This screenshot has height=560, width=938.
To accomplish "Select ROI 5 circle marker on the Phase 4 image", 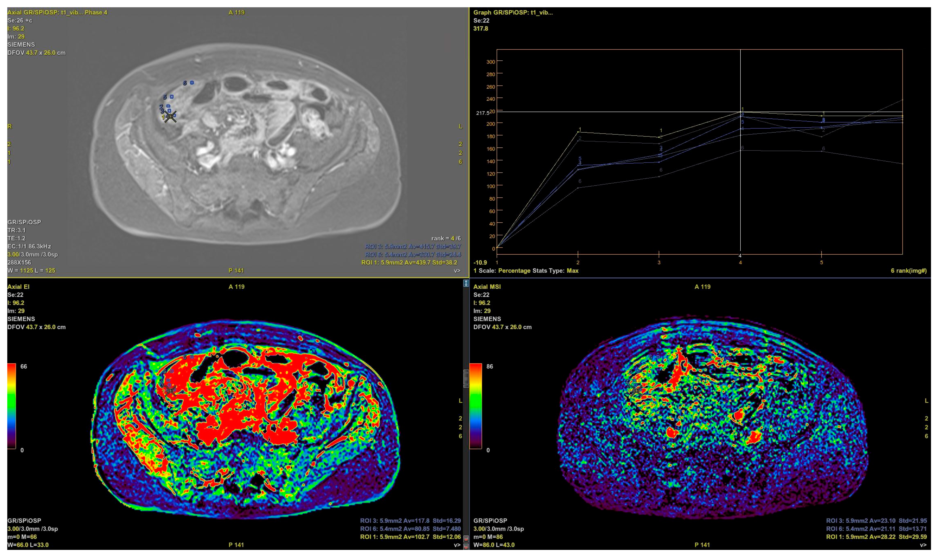I will click(172, 97).
